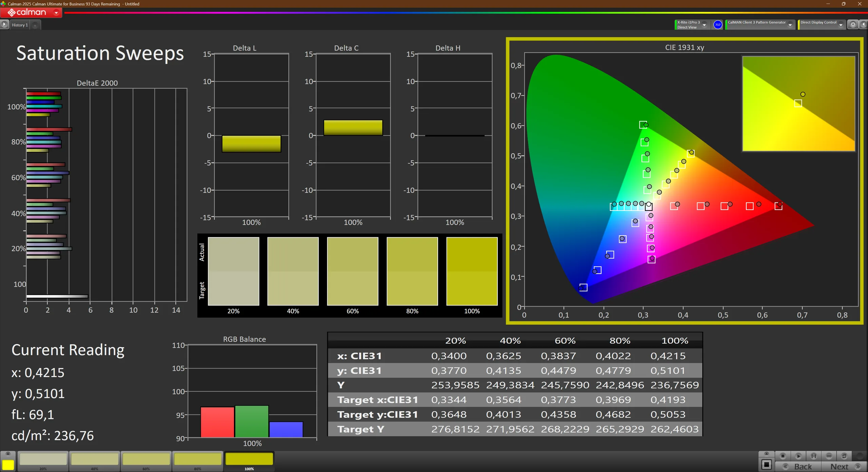868x472 pixels.
Task: Toggle the black square pattern window button
Action: pyautogui.click(x=766, y=464)
